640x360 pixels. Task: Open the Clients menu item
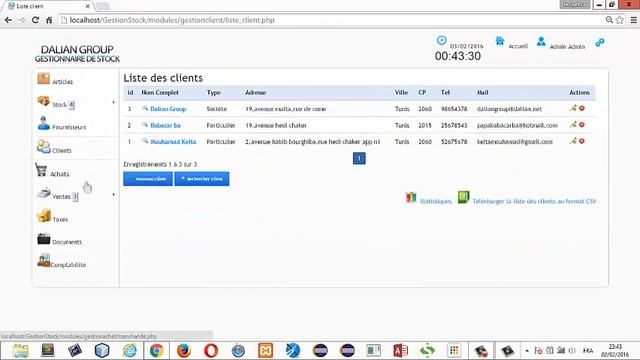62,150
